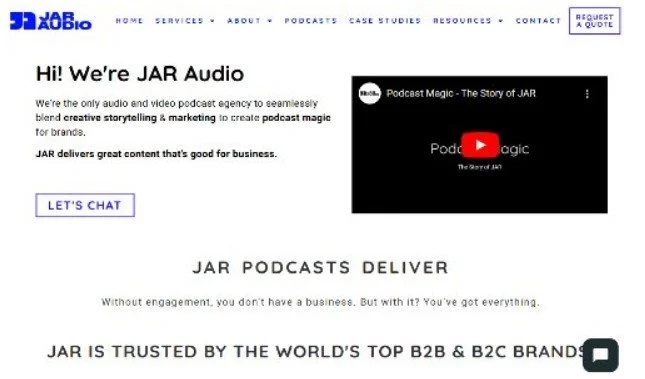The width and height of the screenshot is (645, 379).
Task: Open the video's three-dot options menu
Action: coord(587,94)
